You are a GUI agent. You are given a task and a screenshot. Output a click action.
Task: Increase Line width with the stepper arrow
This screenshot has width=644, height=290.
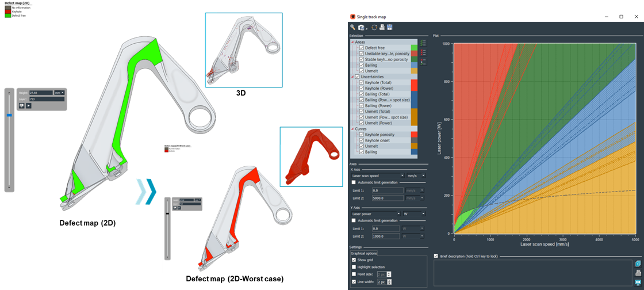point(389,281)
